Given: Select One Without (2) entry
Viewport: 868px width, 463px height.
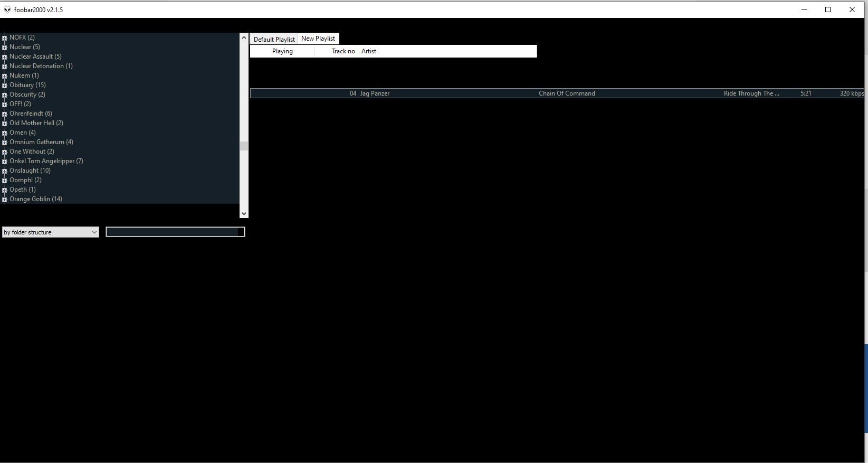Looking at the screenshot, I should click(x=32, y=152).
